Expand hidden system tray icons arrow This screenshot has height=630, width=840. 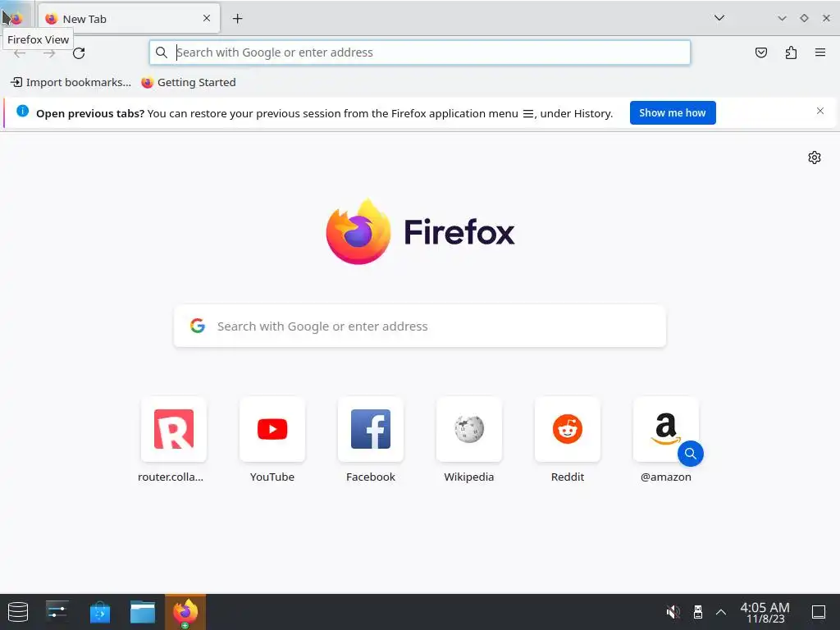[721, 612]
